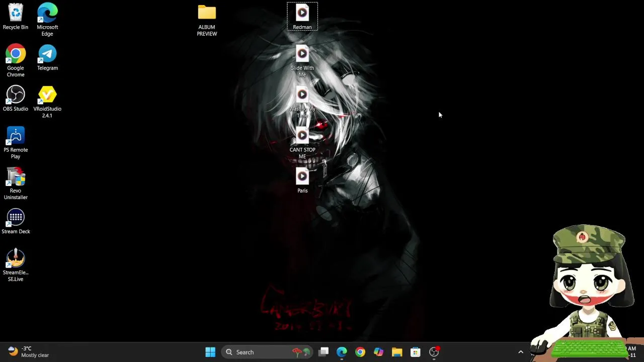Click the taskbar Search box

[x=268, y=352]
